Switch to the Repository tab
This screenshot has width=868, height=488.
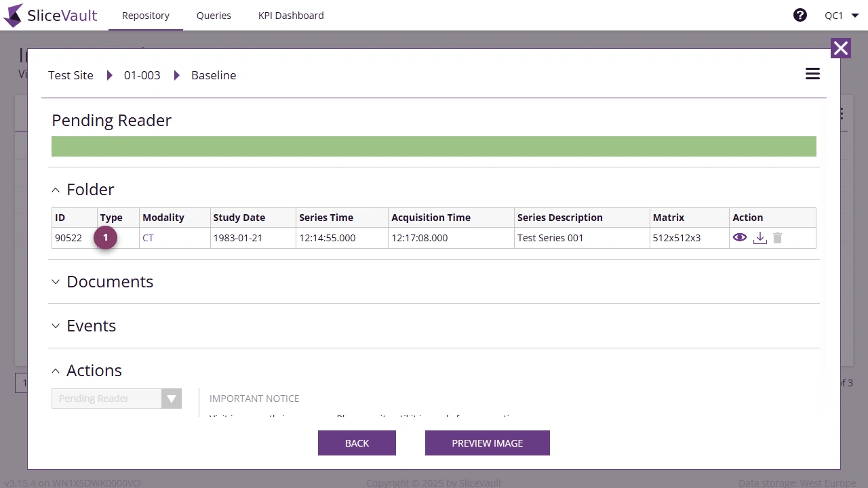[x=145, y=15]
